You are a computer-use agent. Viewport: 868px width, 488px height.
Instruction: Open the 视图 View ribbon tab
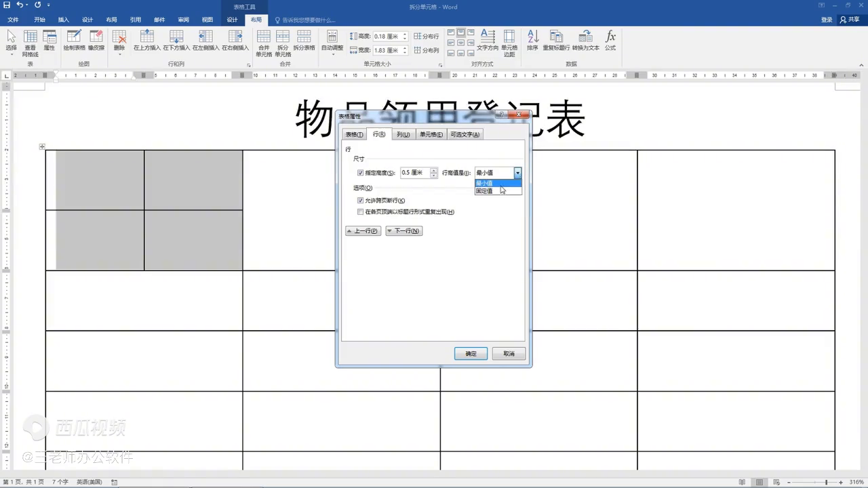[x=208, y=20]
